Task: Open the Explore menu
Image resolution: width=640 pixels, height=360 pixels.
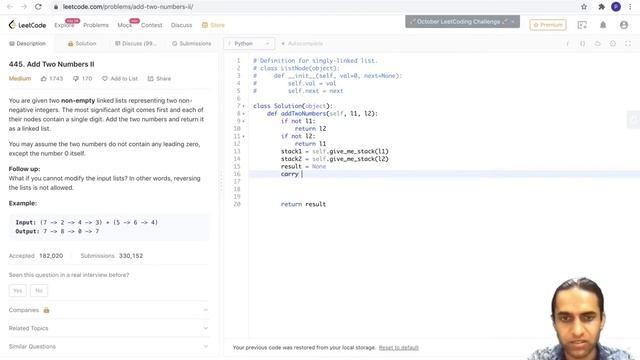Action: (x=64, y=25)
